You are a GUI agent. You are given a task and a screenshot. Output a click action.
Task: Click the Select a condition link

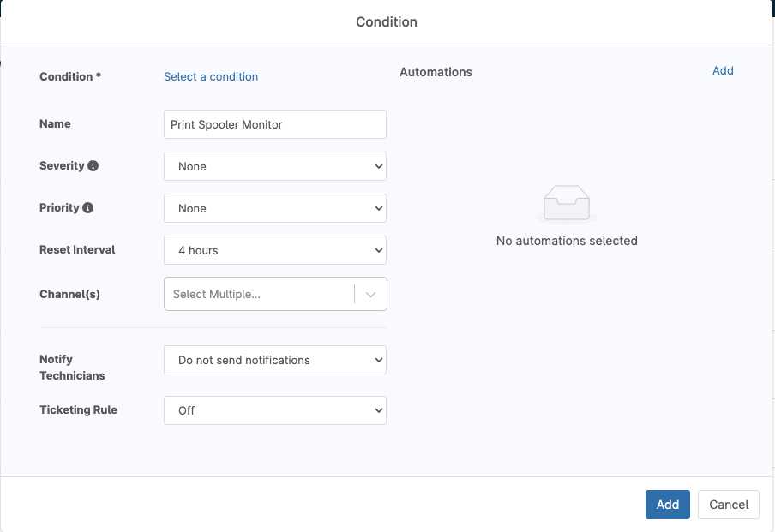click(210, 76)
